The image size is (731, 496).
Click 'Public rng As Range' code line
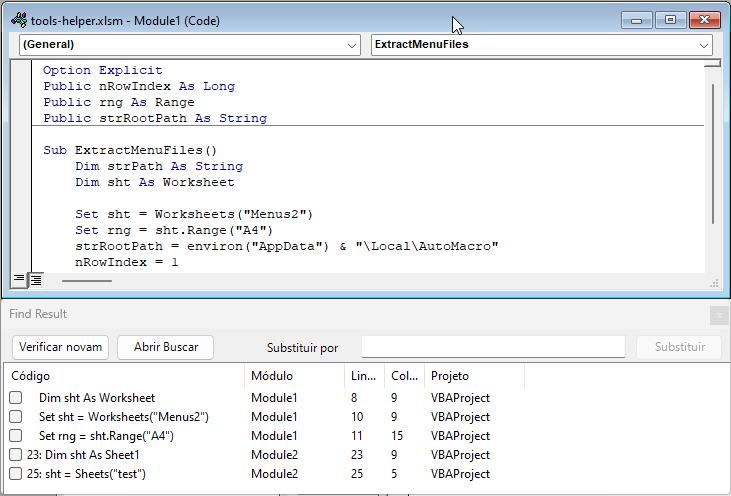(119, 102)
